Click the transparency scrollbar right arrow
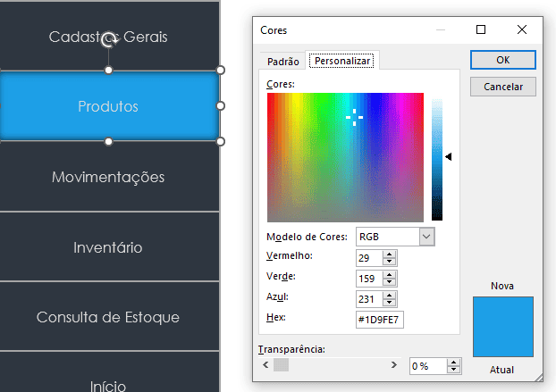The width and height of the screenshot is (556, 392). click(x=394, y=365)
